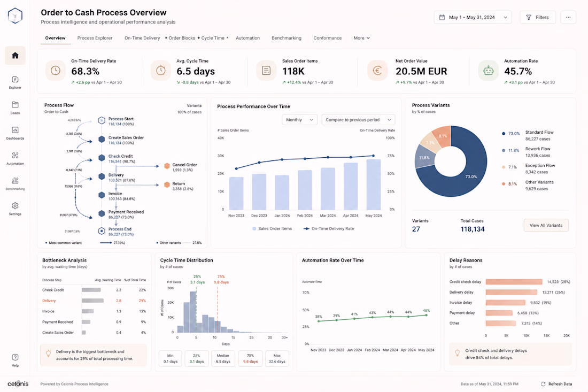The image size is (588, 392).
Task: Open the Cycle Time tab
Action: (213, 38)
